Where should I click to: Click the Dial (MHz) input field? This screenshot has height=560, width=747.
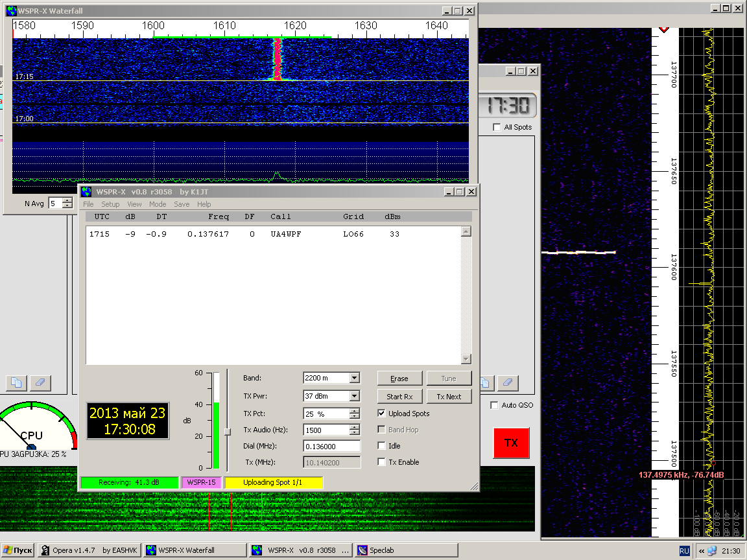331,446
